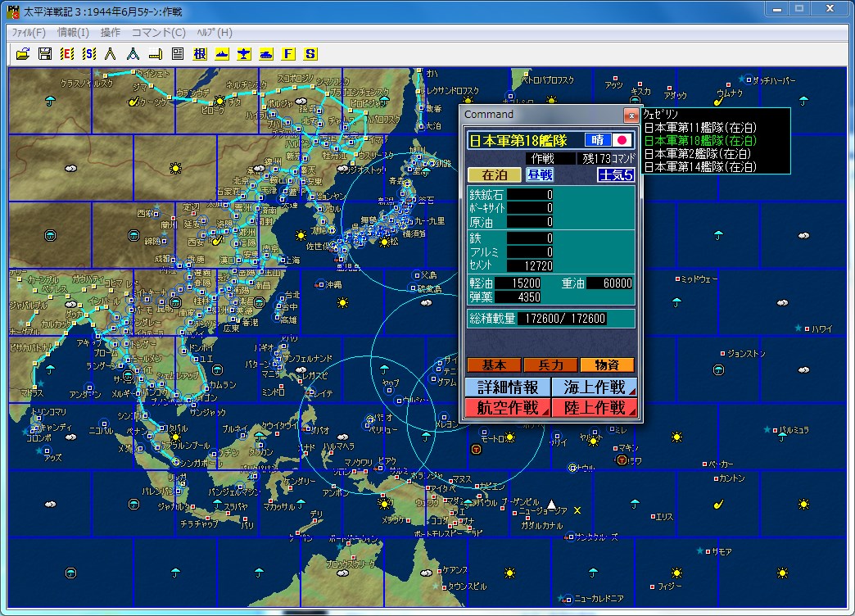Click the warship toolbar icon
This screenshot has height=616, width=855.
[222, 53]
